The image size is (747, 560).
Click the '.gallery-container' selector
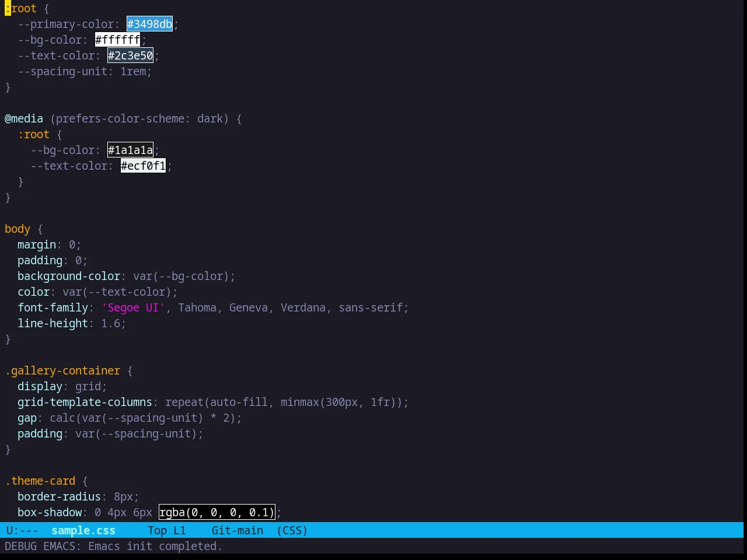(x=62, y=370)
